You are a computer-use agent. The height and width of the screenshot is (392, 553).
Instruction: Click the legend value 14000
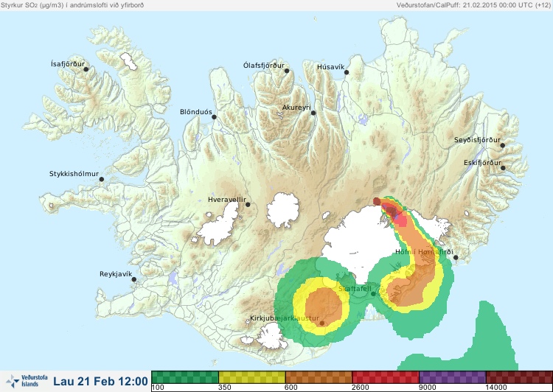click(496, 388)
